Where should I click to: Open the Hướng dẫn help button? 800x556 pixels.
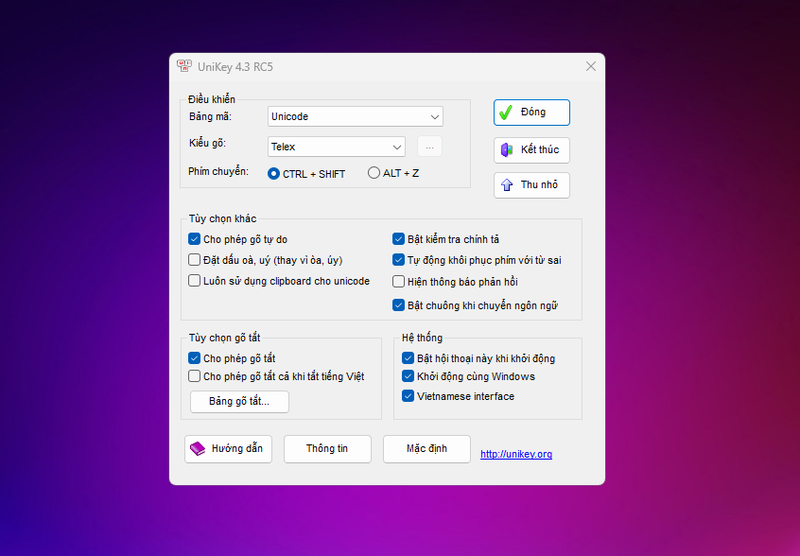[228, 449]
